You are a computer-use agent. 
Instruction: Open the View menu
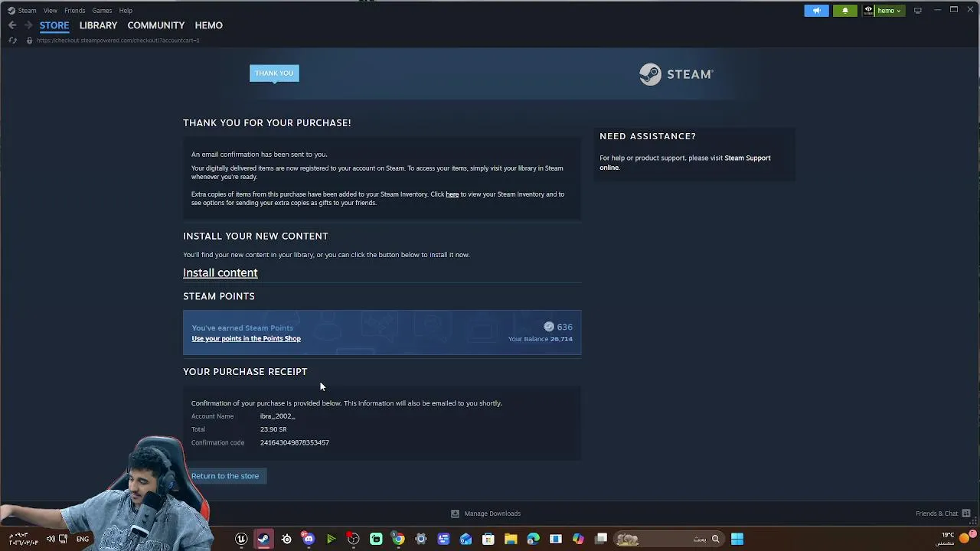click(x=51, y=11)
